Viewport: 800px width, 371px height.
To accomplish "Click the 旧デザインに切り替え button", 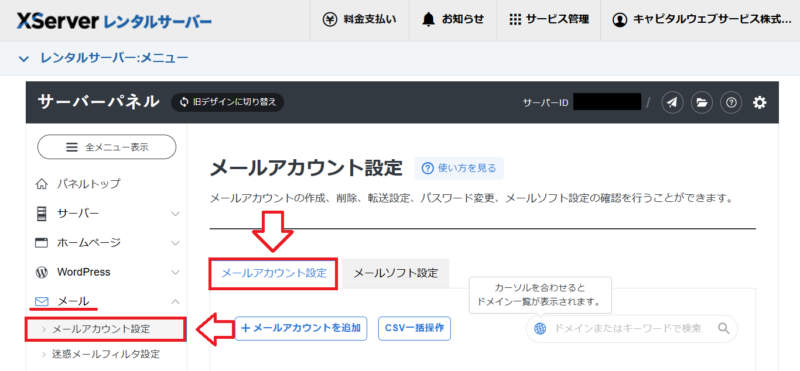I will (228, 102).
